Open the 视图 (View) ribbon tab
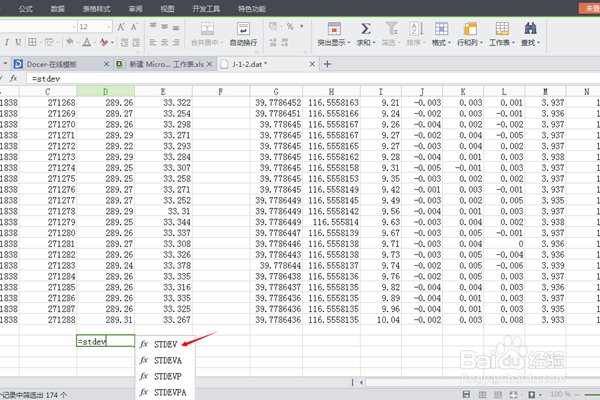600x400 pixels. click(167, 9)
